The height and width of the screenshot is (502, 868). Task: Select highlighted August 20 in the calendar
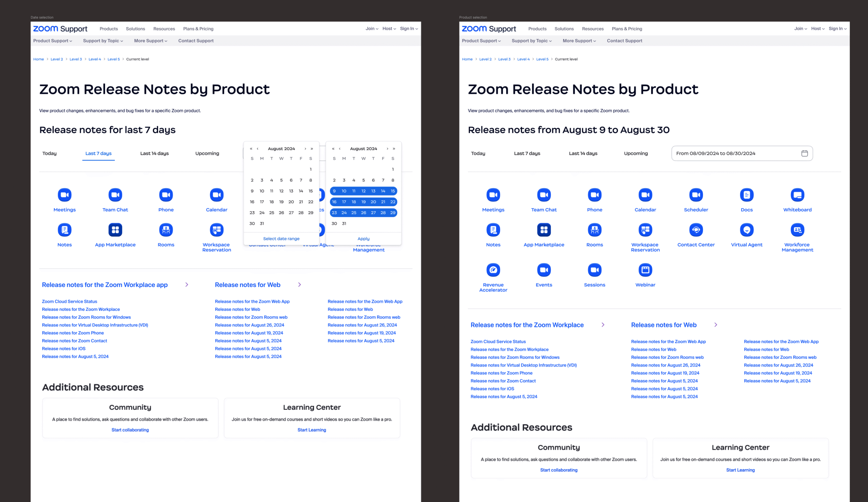tap(373, 202)
